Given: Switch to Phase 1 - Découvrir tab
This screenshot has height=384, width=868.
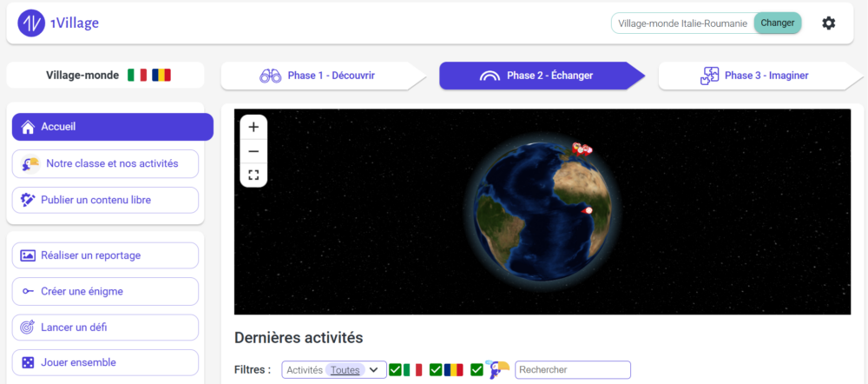Looking at the screenshot, I should click(x=324, y=76).
